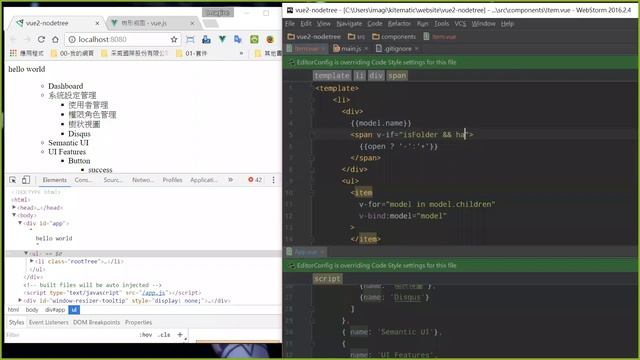Toggle the .cls class editor button

pos(164,335)
